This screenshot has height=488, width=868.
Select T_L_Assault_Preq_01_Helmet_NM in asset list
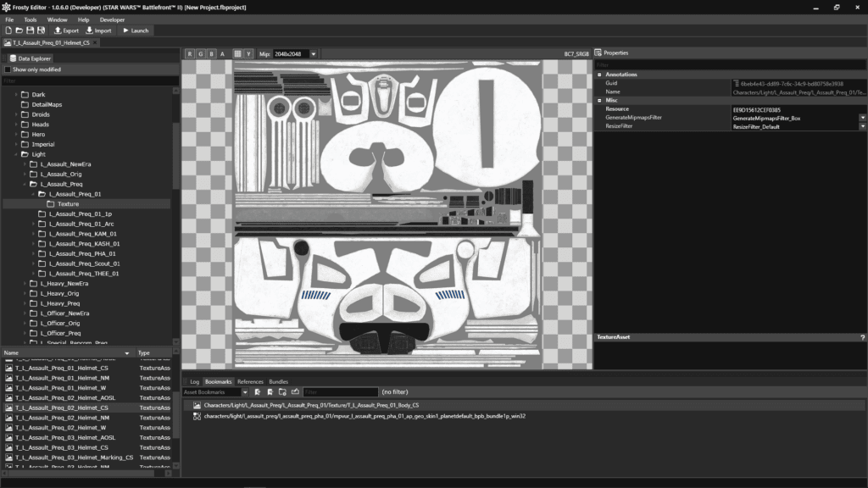point(62,378)
